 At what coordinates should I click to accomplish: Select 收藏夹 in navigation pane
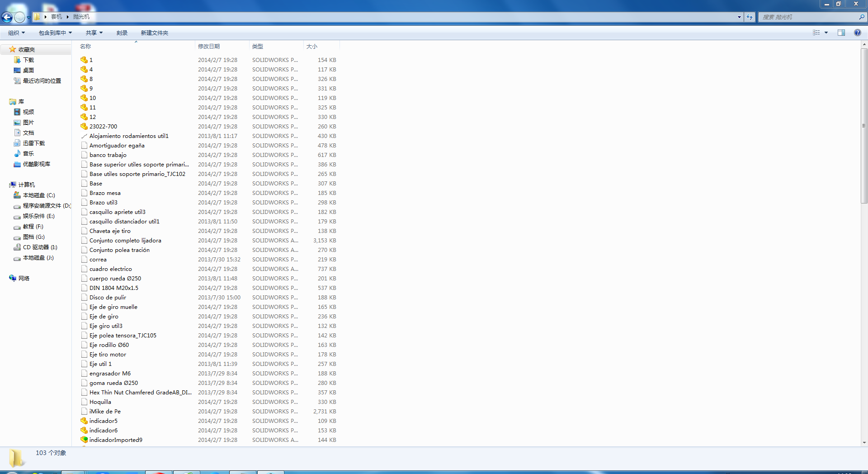point(27,49)
